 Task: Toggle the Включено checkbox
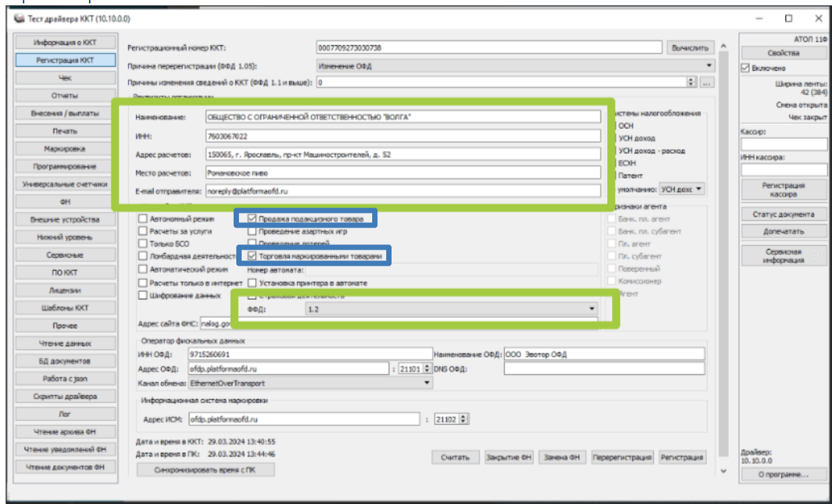coord(746,68)
